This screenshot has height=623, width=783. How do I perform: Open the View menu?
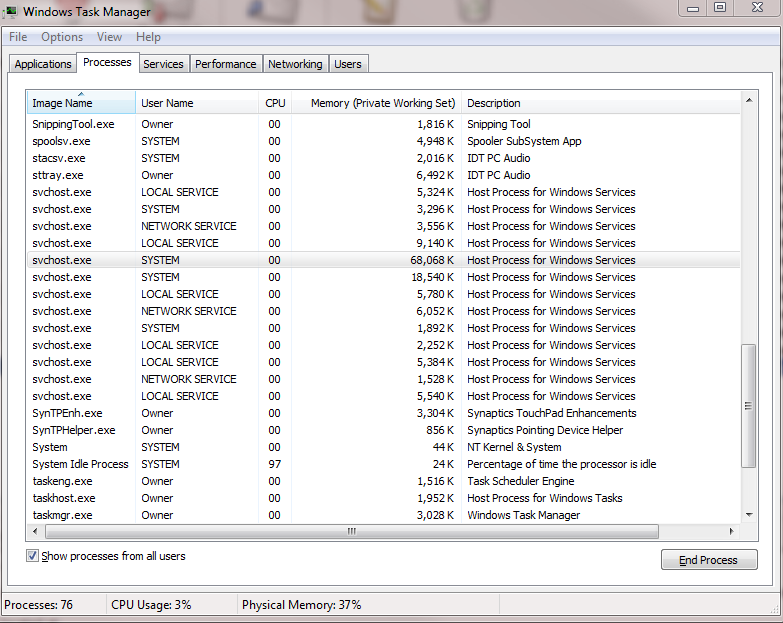point(109,37)
